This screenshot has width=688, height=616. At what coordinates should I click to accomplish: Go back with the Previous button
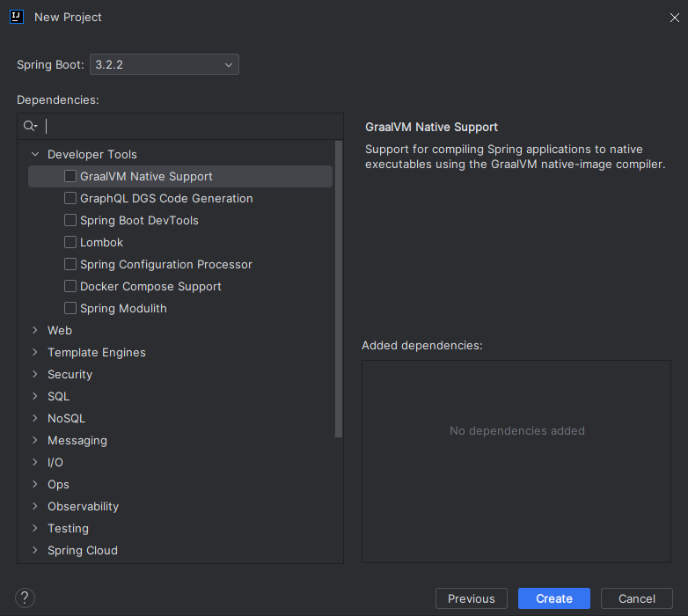point(472,598)
